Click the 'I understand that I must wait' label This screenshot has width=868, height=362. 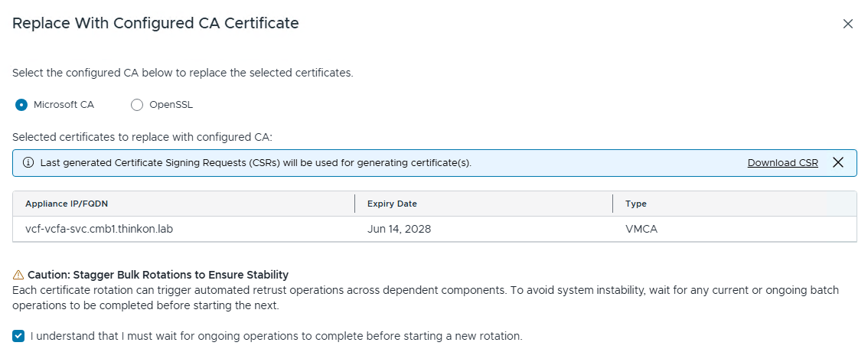(x=276, y=336)
